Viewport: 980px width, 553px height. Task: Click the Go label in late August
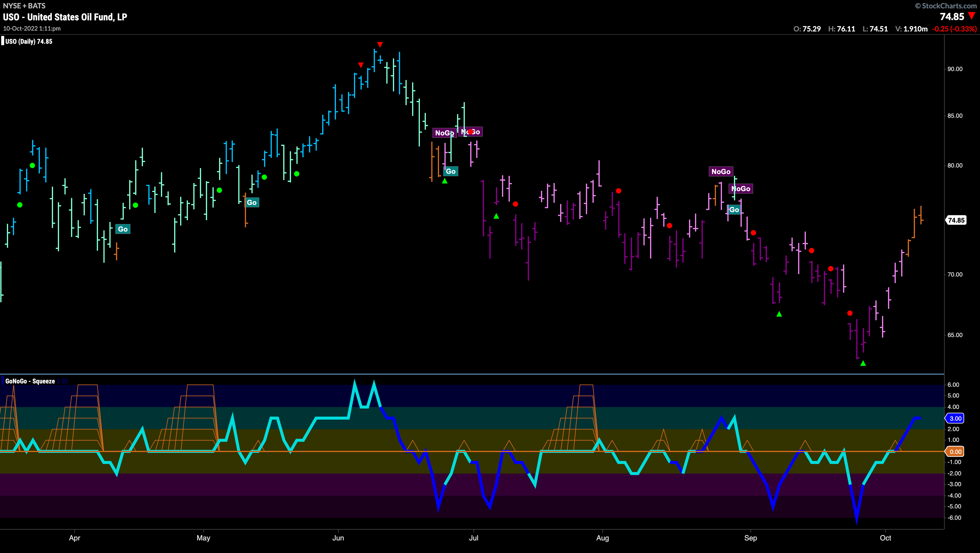[734, 210]
